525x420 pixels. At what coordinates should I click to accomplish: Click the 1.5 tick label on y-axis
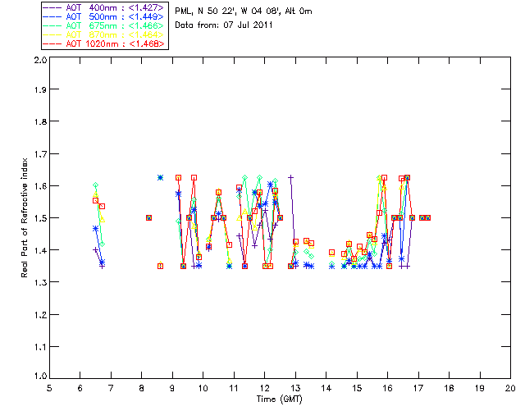tap(39, 218)
